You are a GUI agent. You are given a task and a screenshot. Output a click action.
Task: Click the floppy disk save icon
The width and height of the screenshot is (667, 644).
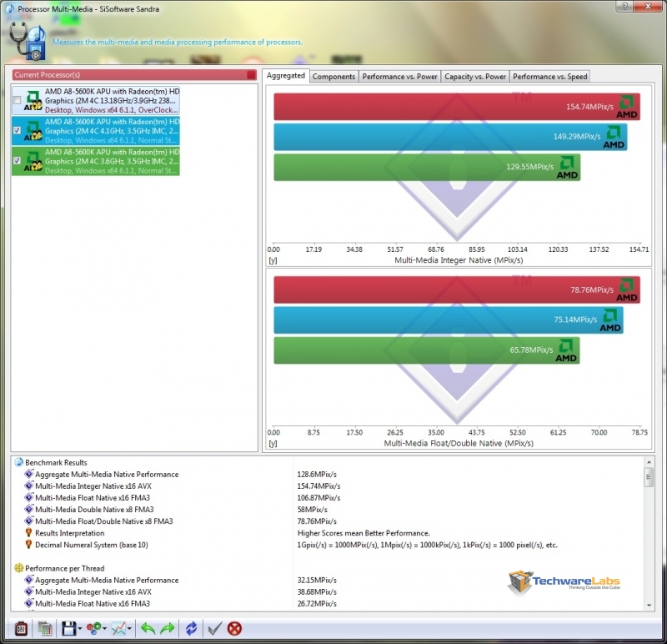69,629
